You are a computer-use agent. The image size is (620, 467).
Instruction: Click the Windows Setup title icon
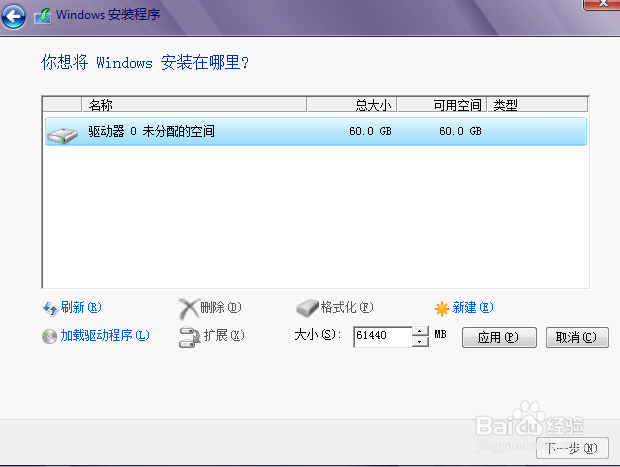pyautogui.click(x=43, y=16)
